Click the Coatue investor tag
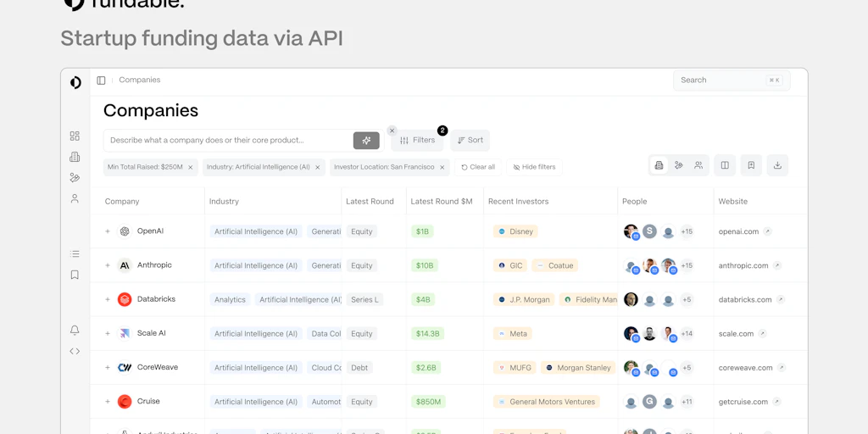Image resolution: width=868 pixels, height=434 pixels. point(554,265)
